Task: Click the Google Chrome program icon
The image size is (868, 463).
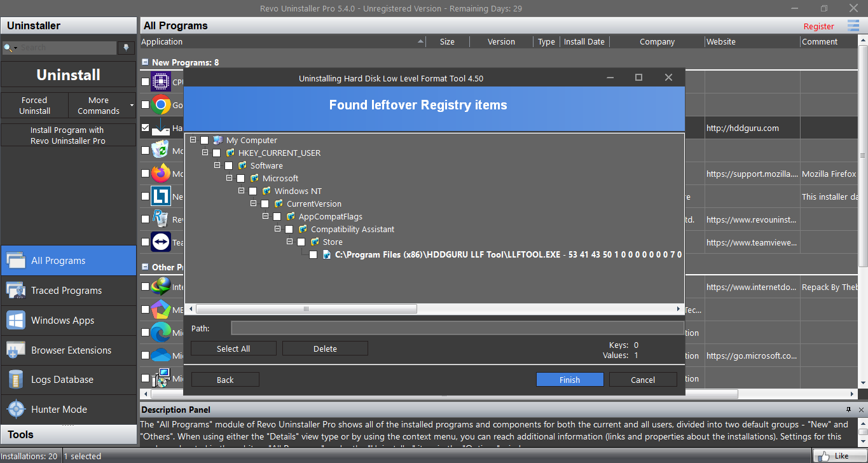Action: (161, 105)
